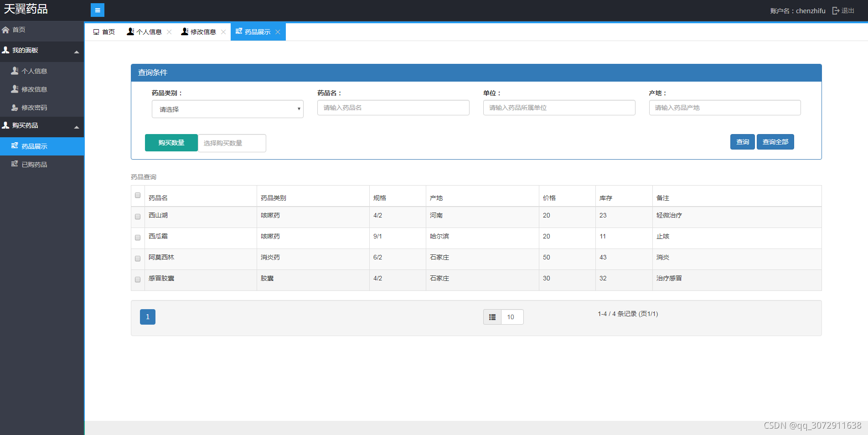Click the user icon next to 我的面板

coord(5,50)
